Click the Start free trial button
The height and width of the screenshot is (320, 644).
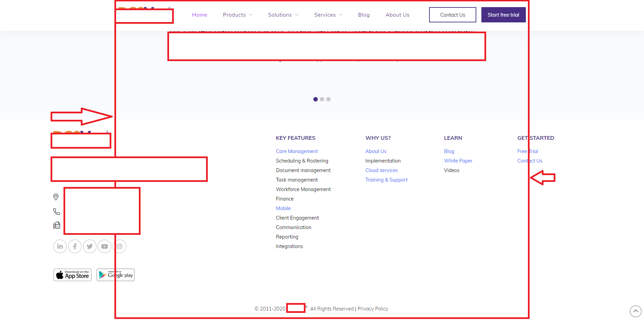tap(503, 15)
